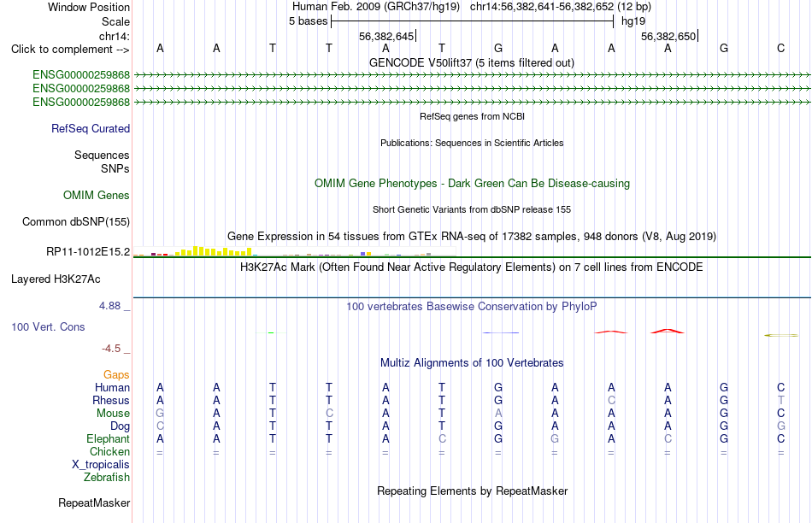
Task: Click Mouse mismatch base G
Action: [160, 414]
